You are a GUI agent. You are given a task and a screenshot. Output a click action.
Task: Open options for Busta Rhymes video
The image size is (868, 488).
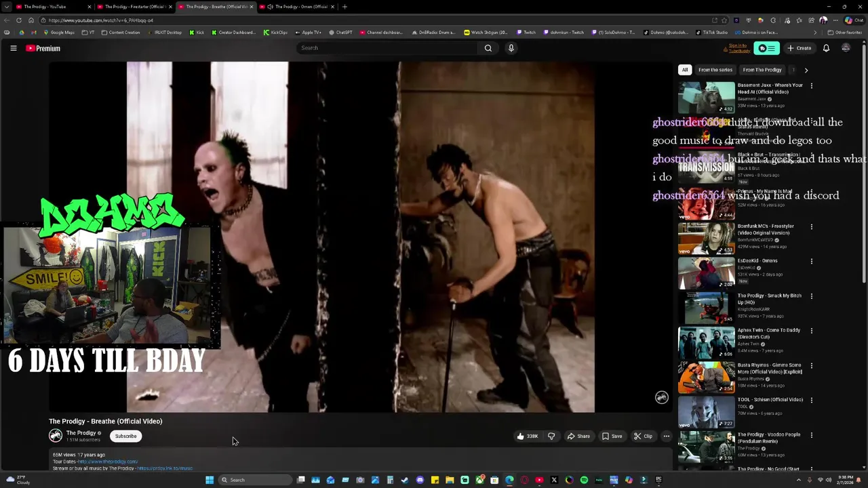click(811, 366)
